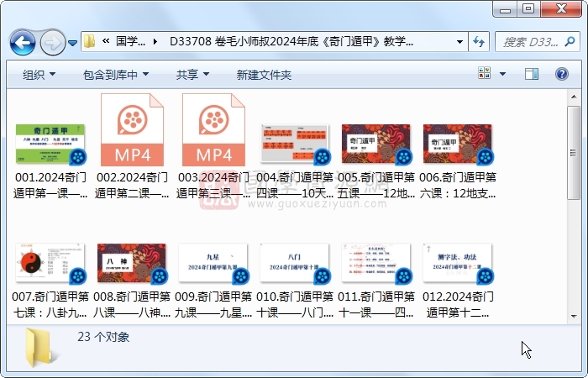Open Help via the question mark icon
588x378 pixels.
pos(561,74)
